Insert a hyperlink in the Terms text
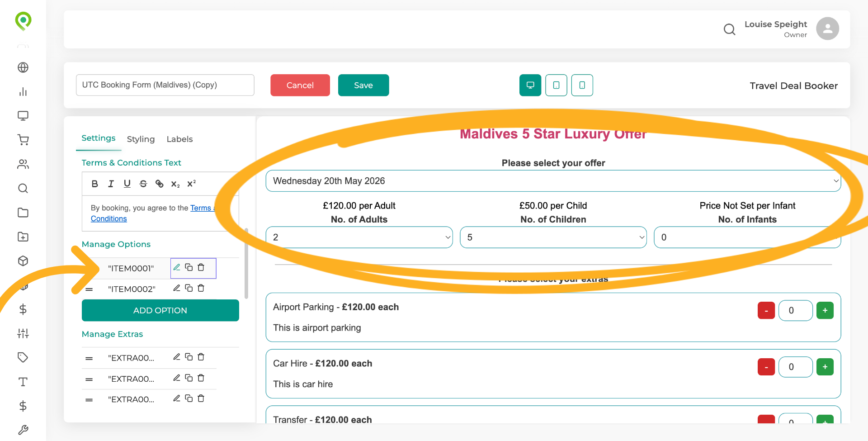 click(x=159, y=184)
